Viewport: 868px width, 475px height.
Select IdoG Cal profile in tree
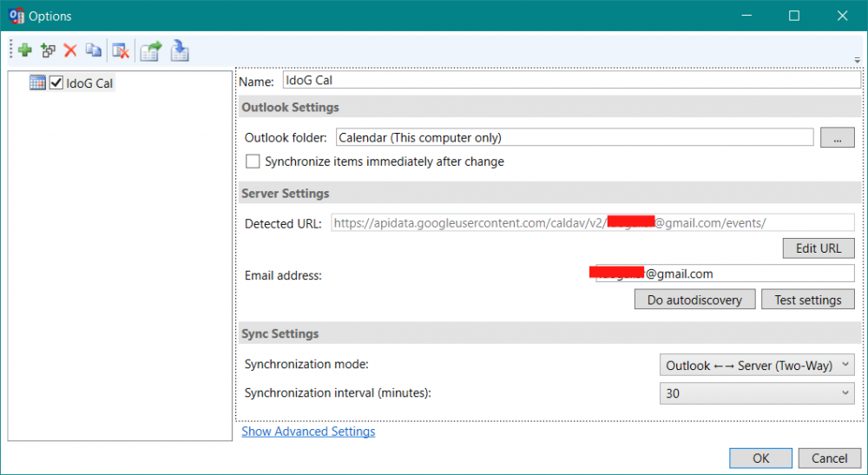(x=89, y=83)
